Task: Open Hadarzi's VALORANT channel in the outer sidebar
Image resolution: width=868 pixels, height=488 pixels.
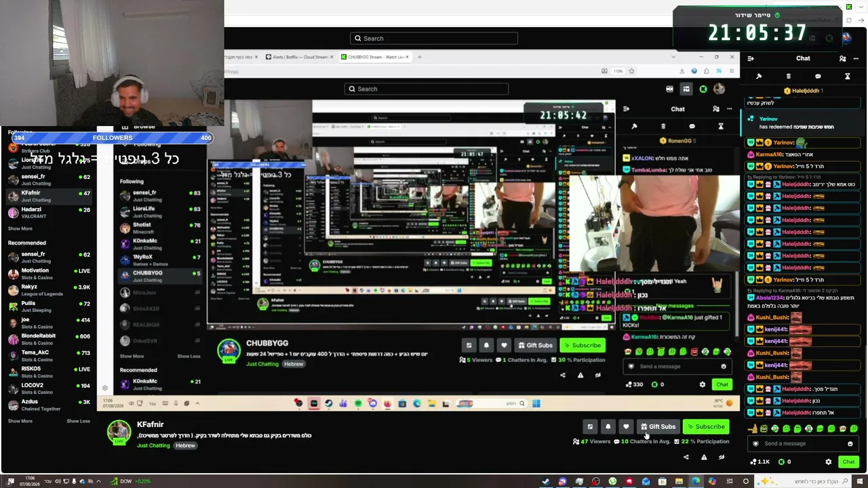Action: click(49, 213)
